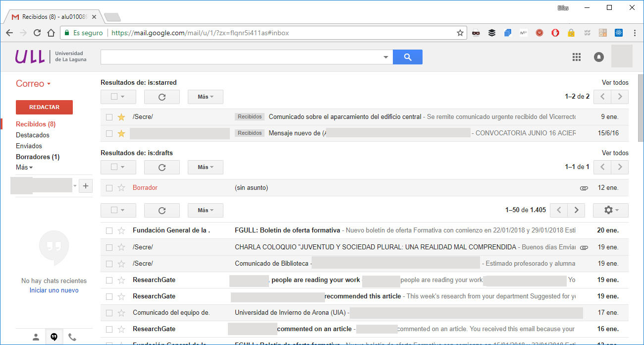
Task: Select the checkbox of the Comunicado aparcamiento email
Action: [x=109, y=116]
